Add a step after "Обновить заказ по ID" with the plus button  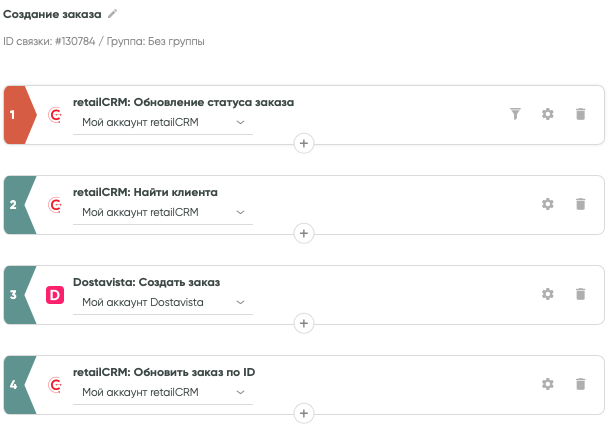(x=304, y=413)
